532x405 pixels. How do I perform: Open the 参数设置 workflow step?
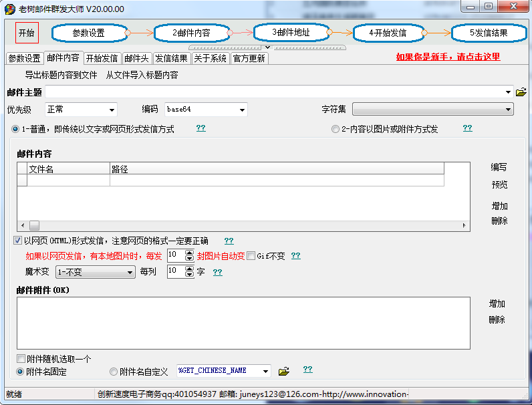(90, 33)
